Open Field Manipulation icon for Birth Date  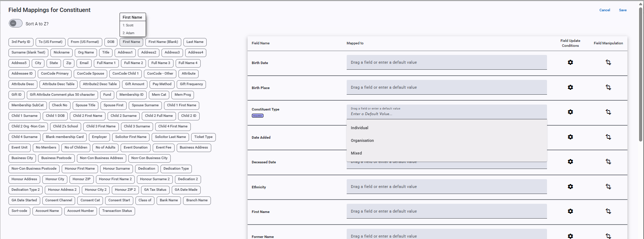click(x=608, y=62)
